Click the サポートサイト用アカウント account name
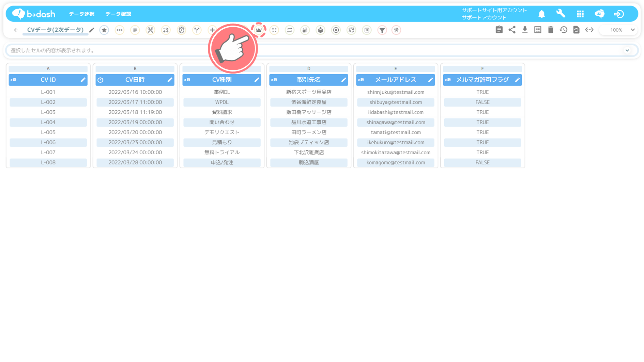The image size is (644, 362). 494,10
